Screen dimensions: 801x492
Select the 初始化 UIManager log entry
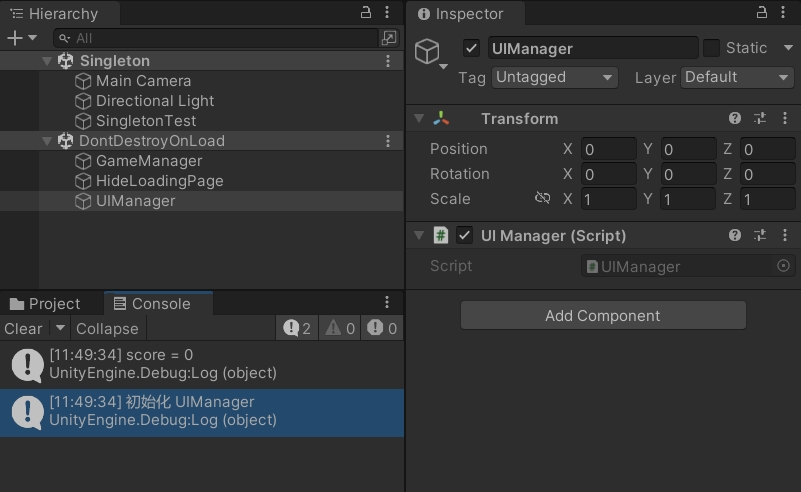pos(202,412)
